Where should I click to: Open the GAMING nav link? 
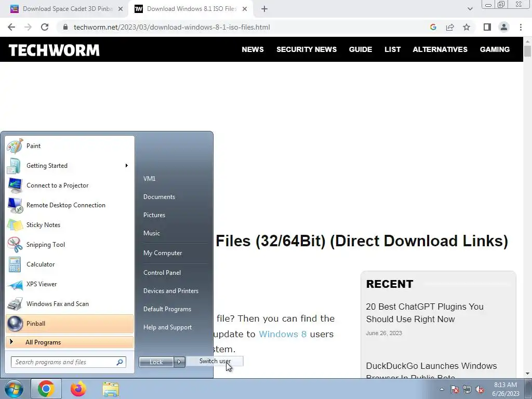(x=495, y=49)
